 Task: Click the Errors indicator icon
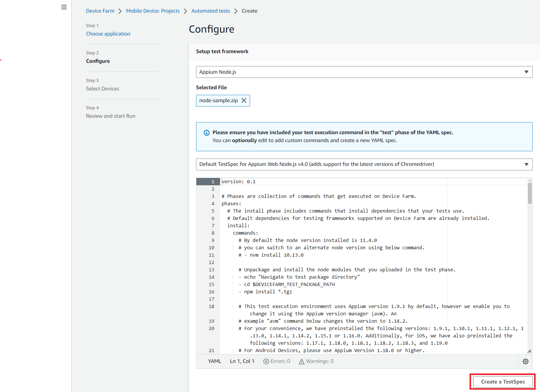[x=266, y=361]
